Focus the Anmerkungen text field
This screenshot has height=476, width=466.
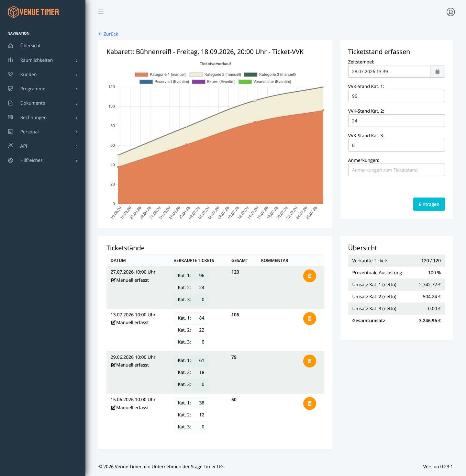tap(396, 170)
